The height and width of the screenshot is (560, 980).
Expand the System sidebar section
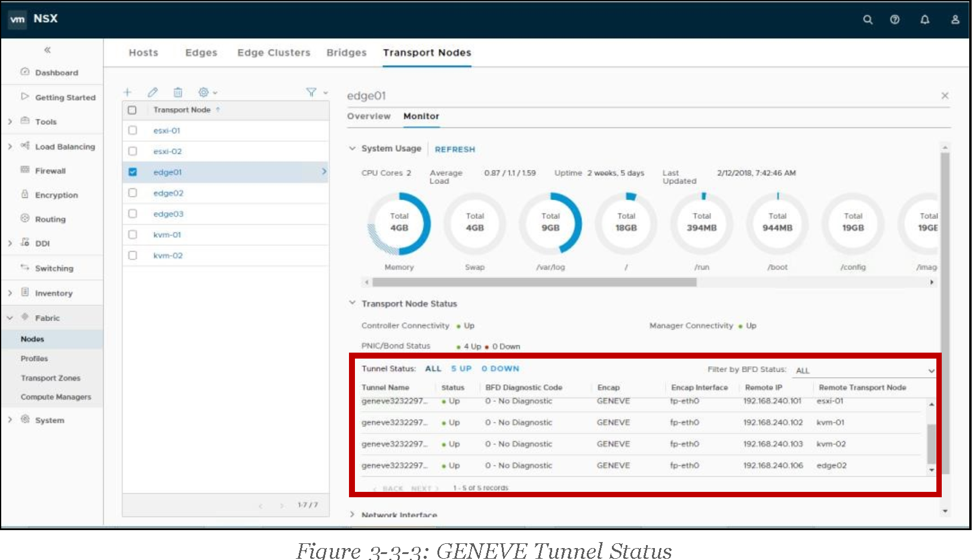pos(10,420)
